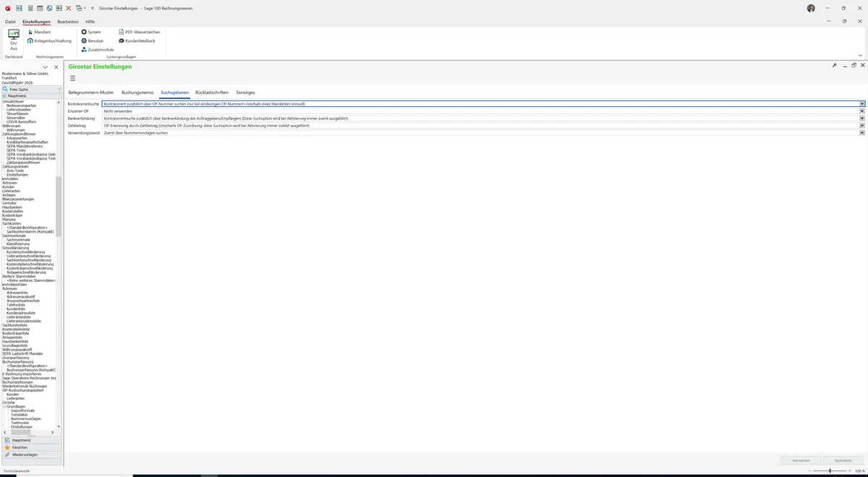Open the hamburger menu under Girostar Einstellungen

point(73,78)
